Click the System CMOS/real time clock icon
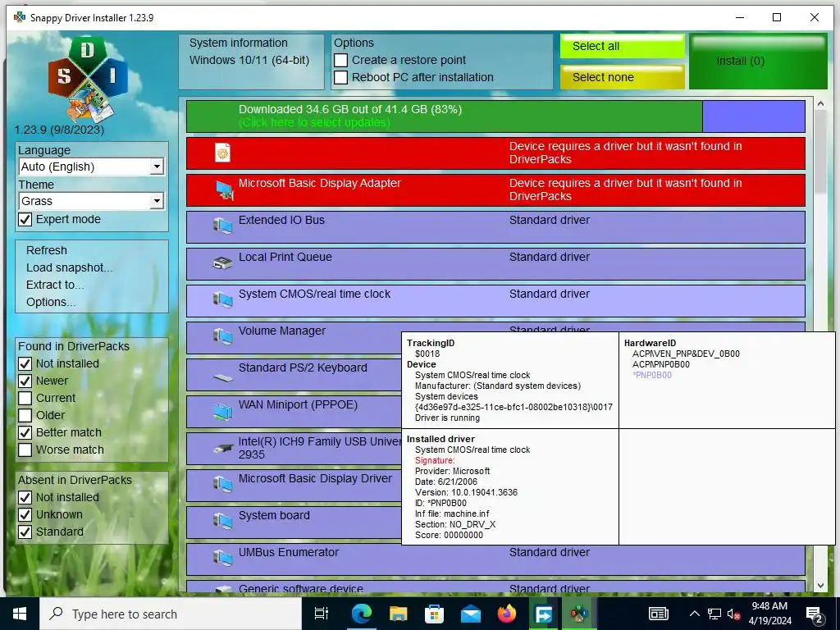The width and height of the screenshot is (840, 630). click(222, 300)
